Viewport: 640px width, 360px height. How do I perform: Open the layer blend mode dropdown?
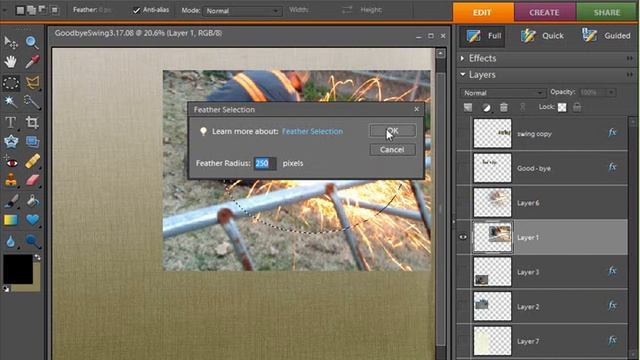pos(503,93)
